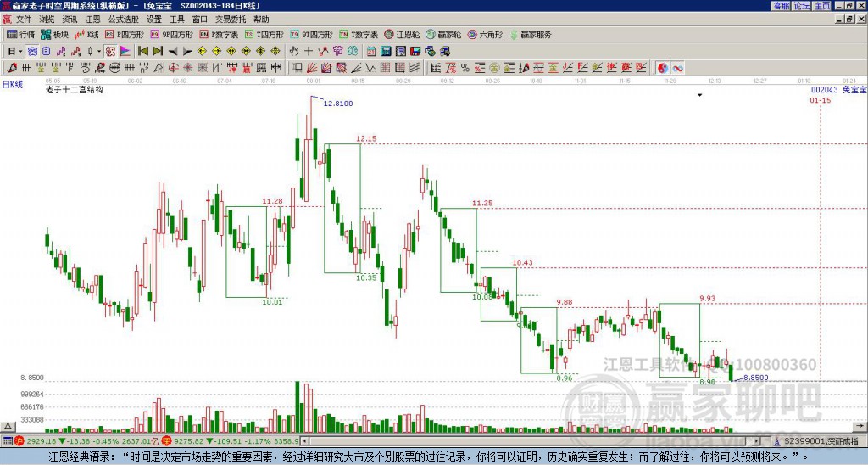Select the percent % retracement tool
Screen dimensions: 868x465
[x=465, y=68]
